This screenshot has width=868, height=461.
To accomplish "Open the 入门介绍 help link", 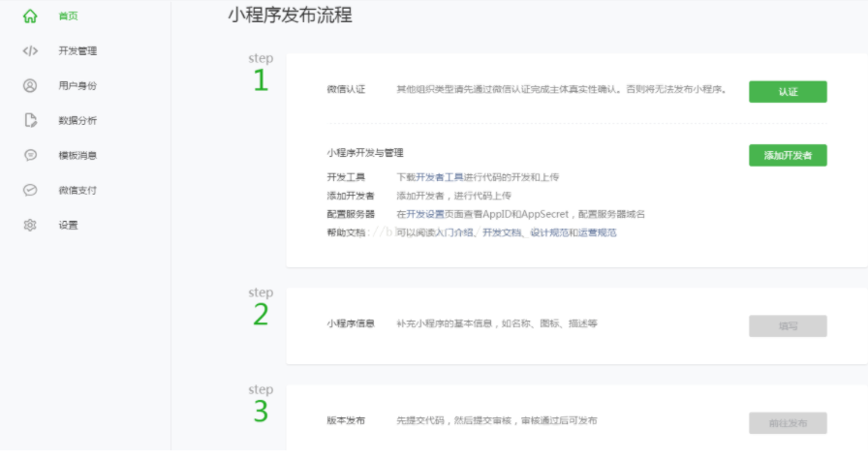I will tap(457, 232).
